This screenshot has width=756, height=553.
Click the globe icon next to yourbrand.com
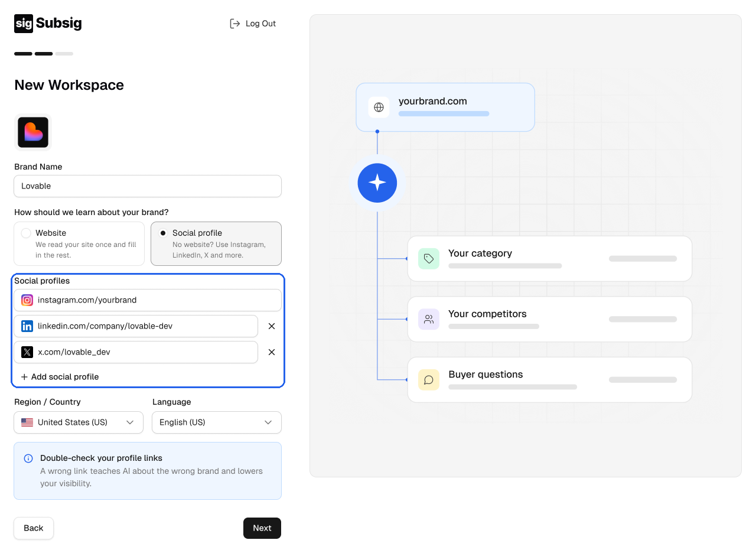pyautogui.click(x=379, y=108)
